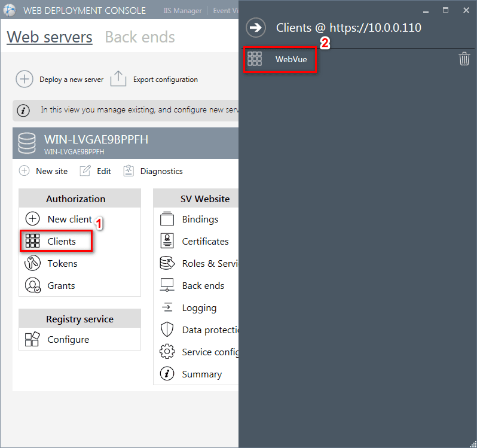Click the Export configuration icon

(x=118, y=80)
